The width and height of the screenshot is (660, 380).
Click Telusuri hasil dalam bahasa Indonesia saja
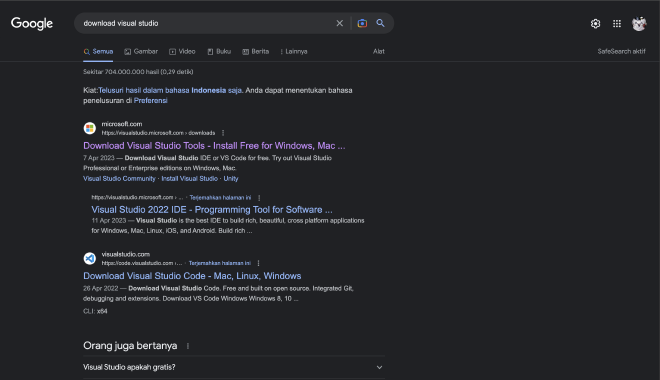[x=170, y=90]
